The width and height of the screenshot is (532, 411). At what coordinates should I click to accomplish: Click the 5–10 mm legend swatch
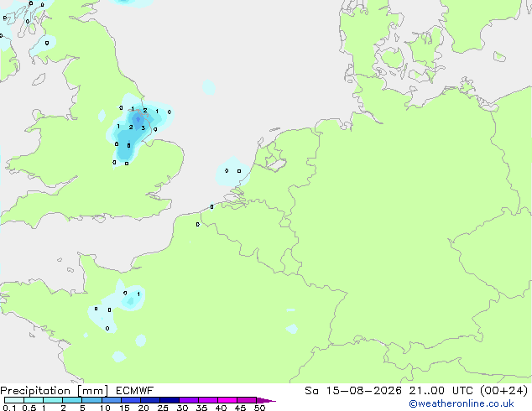point(91,400)
